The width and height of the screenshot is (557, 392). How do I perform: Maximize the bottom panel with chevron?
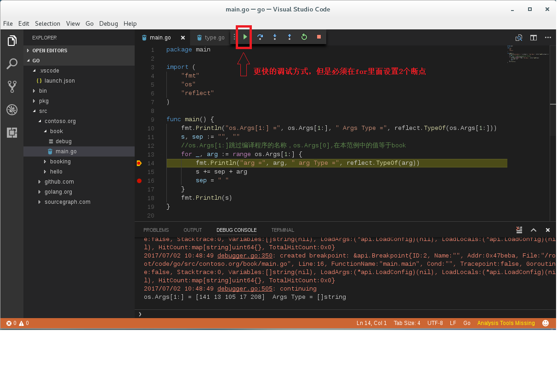[534, 230]
